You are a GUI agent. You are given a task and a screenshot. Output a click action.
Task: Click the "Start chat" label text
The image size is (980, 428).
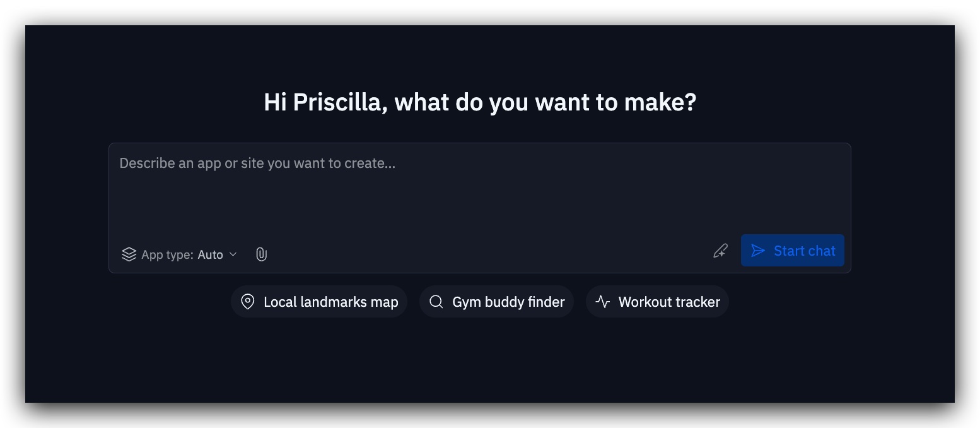(x=804, y=251)
